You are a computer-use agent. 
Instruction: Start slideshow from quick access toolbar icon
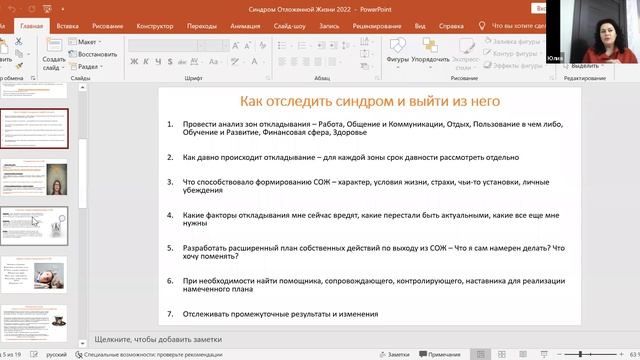tap(47, 9)
